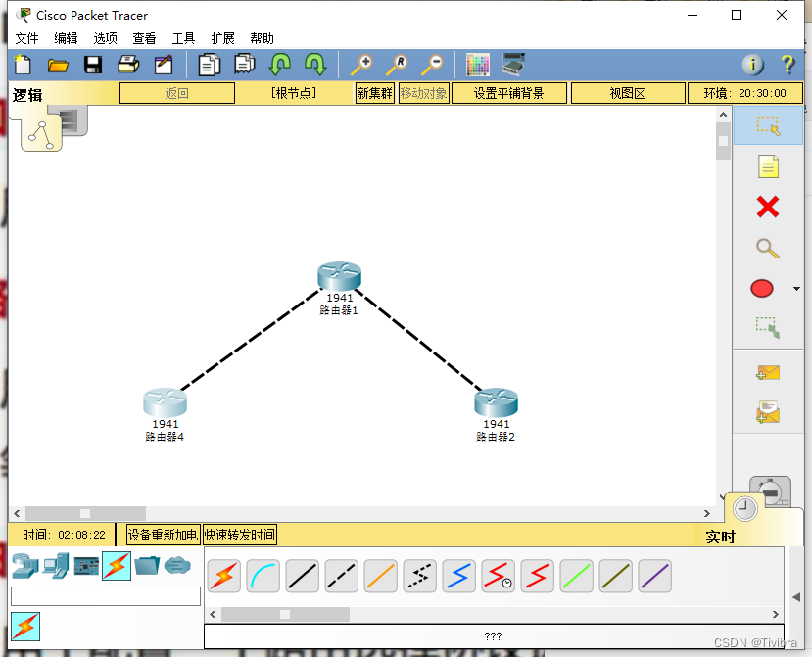
Task: Pick the orange fiber cable
Action: click(x=381, y=576)
